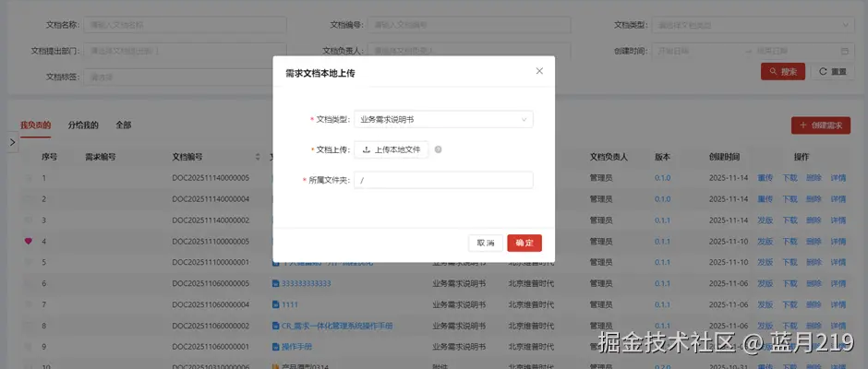Click 下载 on row DOC202511060000005
This screenshot has height=369, width=868.
(x=790, y=283)
